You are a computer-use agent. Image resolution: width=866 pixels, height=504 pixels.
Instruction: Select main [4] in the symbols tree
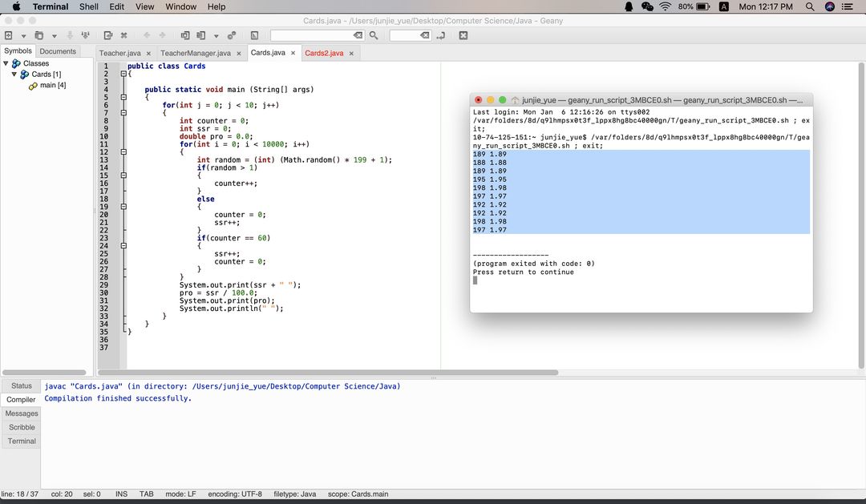tap(52, 85)
